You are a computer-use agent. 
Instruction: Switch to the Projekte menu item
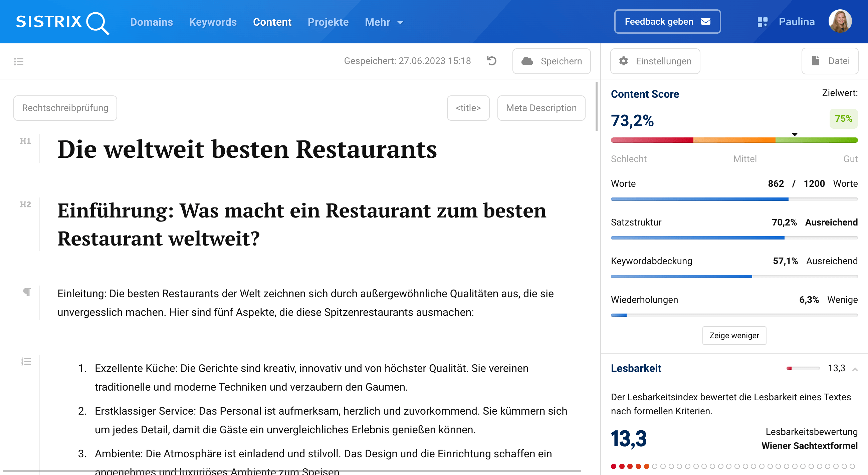click(x=328, y=22)
